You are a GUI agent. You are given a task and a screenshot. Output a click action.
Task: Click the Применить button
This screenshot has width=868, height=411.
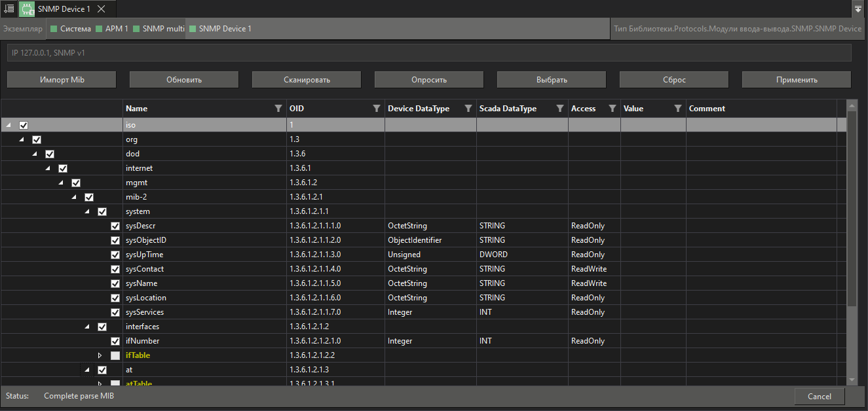[796, 79]
